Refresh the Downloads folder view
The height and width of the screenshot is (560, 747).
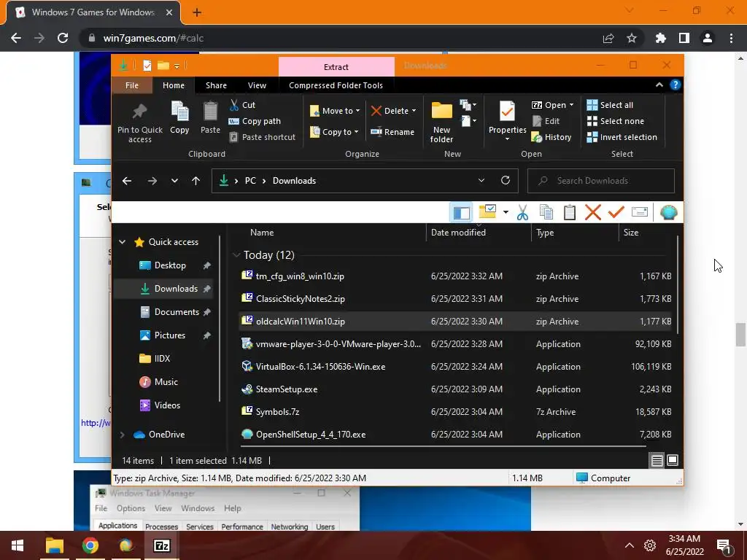click(x=506, y=181)
